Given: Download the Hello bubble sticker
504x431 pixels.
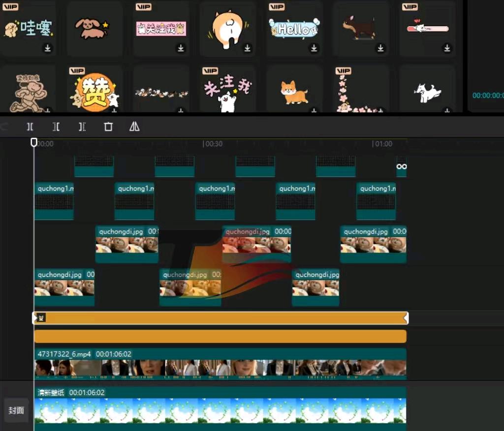Looking at the screenshot, I should [x=314, y=48].
